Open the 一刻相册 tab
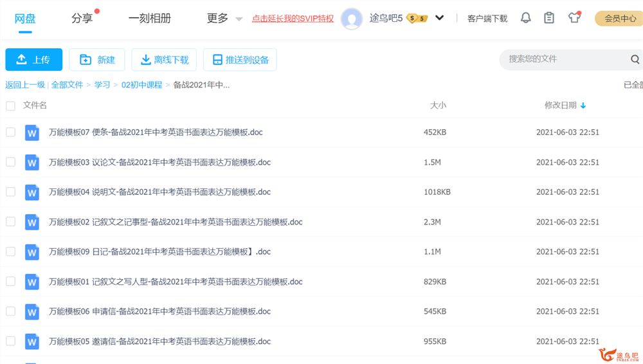Viewport: 643px width, 364px height. (x=149, y=19)
